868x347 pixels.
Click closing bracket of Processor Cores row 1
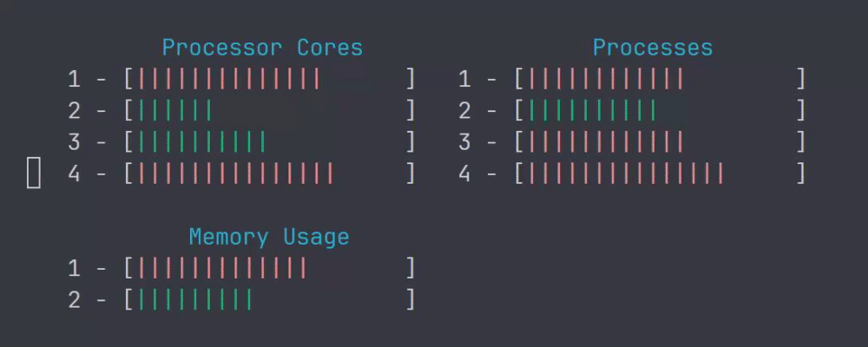pos(411,79)
